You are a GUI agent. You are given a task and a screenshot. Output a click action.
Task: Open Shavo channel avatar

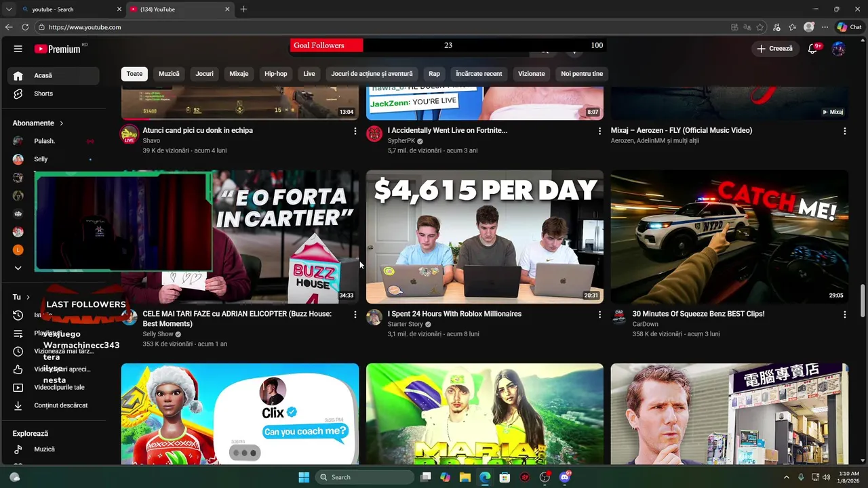[x=130, y=134]
